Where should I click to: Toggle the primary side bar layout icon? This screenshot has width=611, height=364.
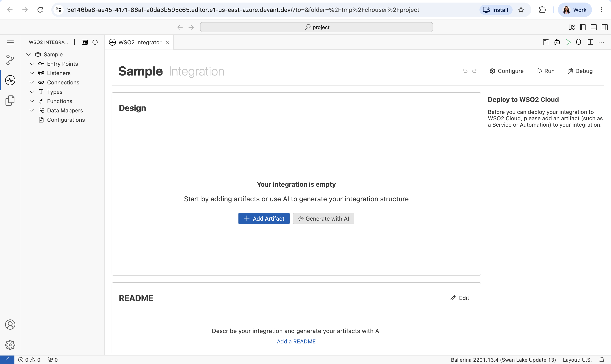[583, 27]
